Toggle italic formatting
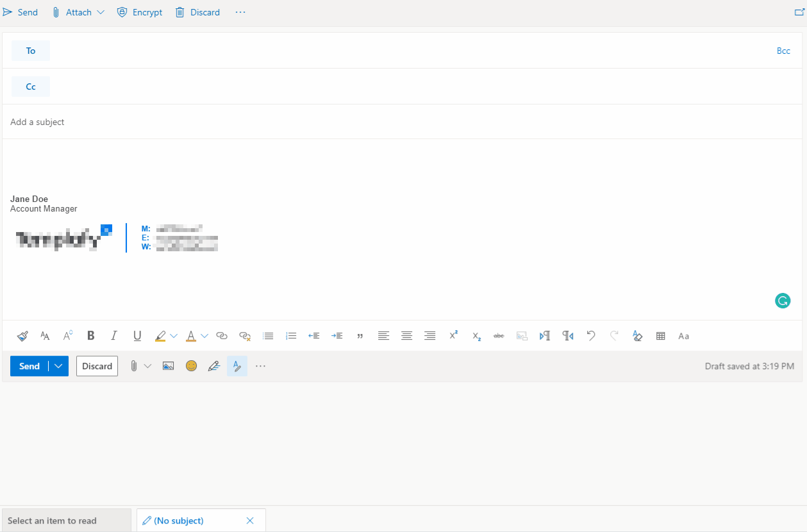 click(114, 336)
